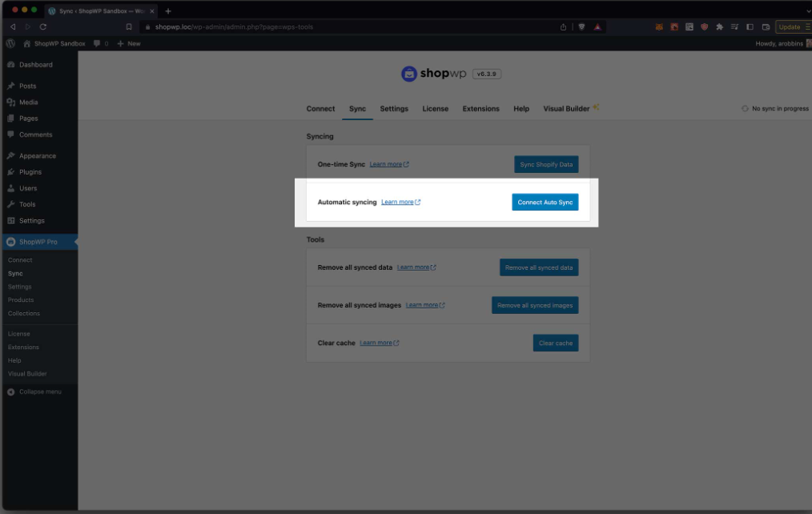Select ShopWP Pro sidebar menu
The height and width of the screenshot is (514, 812).
[40, 242]
